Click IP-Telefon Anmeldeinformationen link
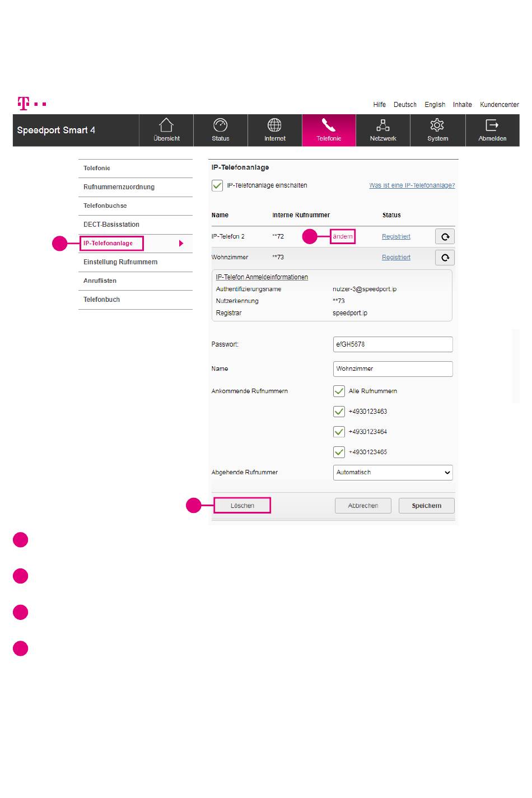This screenshot has width=532, height=798. [x=262, y=277]
